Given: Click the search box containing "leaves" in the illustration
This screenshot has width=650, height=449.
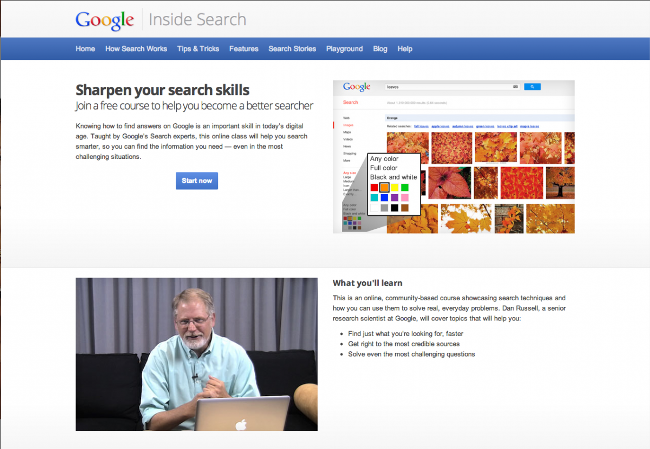Looking at the screenshot, I should (x=453, y=87).
